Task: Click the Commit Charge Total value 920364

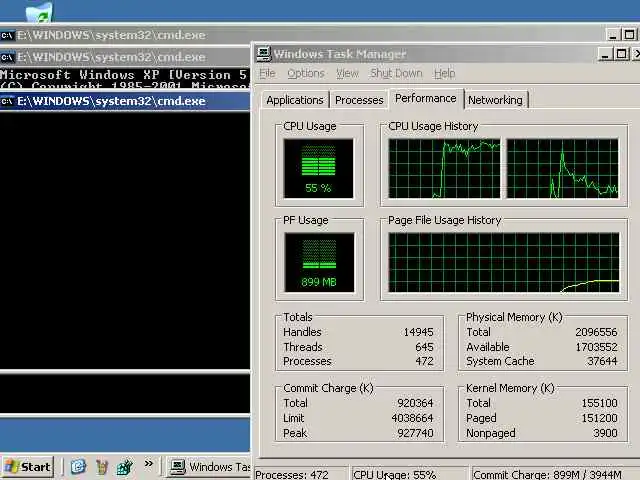Action: [415, 403]
